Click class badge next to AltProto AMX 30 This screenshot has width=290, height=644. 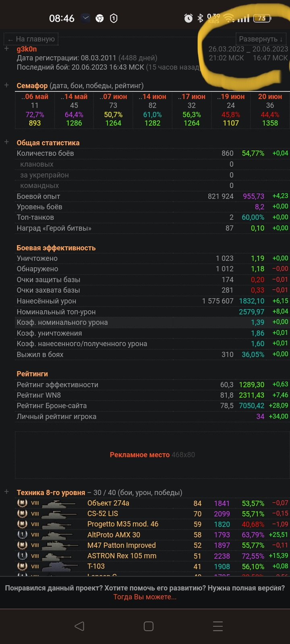tap(22, 535)
